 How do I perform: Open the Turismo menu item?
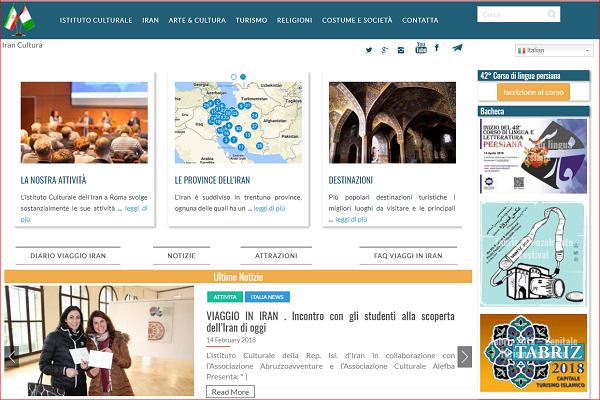pos(251,20)
